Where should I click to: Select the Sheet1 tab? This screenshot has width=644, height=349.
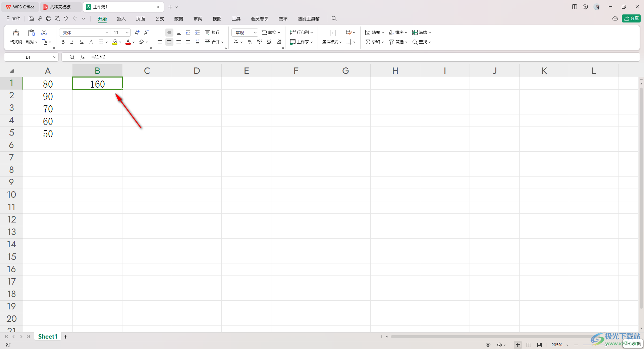tap(48, 337)
